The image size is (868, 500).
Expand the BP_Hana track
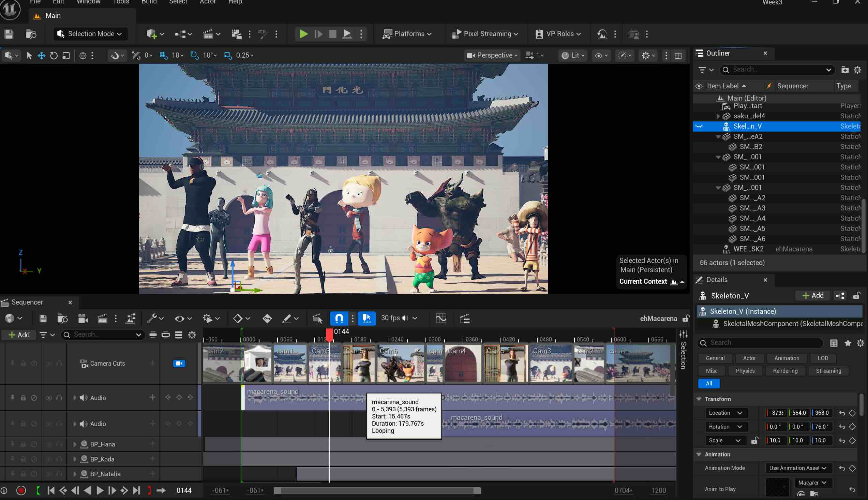click(75, 444)
